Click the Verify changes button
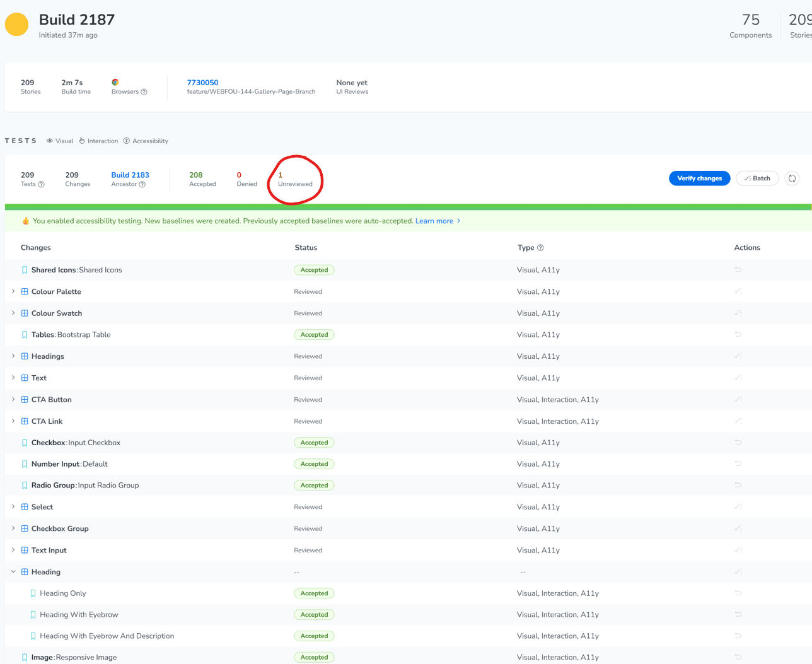812x664 pixels. click(699, 178)
